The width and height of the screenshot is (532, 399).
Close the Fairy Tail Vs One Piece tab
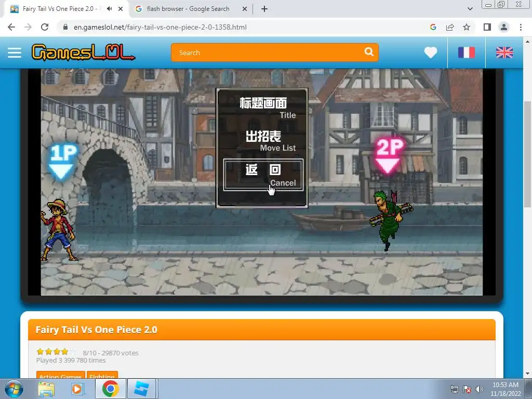click(121, 9)
